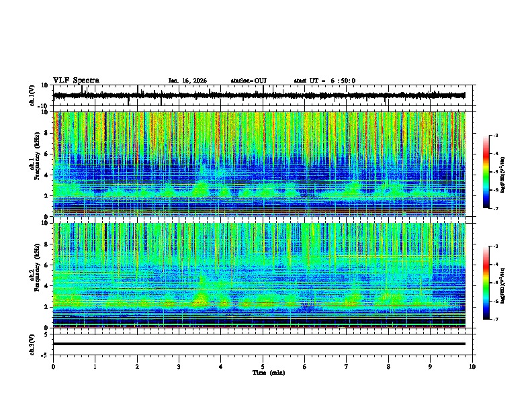Click time axis tick label "3"
Screen dimensions: 532x411
[179, 367]
